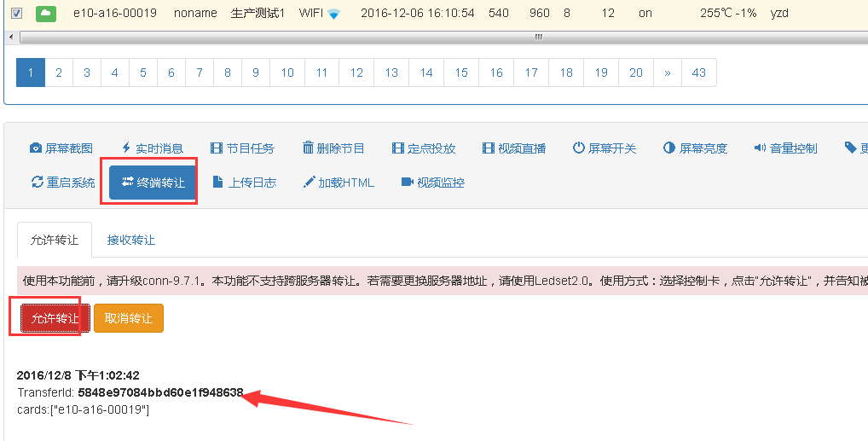Click the orange 取消转让 button
Screen dimensions: 868x441
129,318
